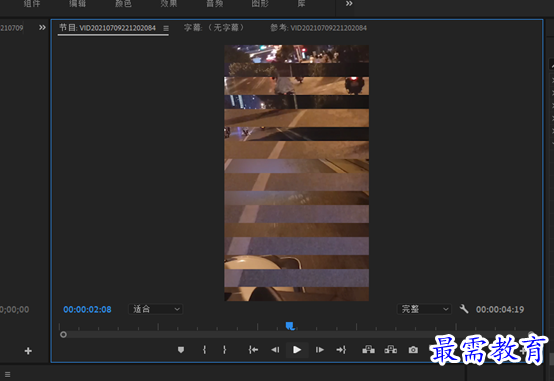Switch to the 字幕 (无字幕) tab
This screenshot has width=554, height=381.
(214, 28)
